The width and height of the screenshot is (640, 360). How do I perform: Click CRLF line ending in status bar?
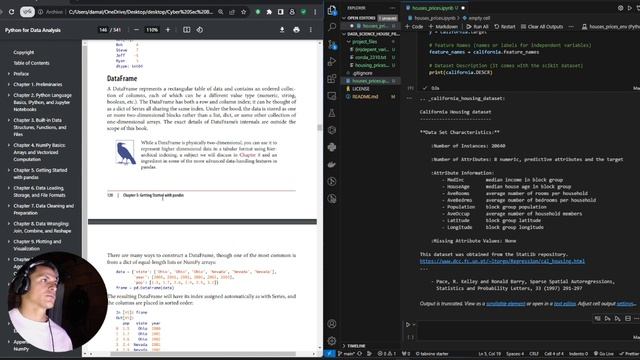coord(534,354)
